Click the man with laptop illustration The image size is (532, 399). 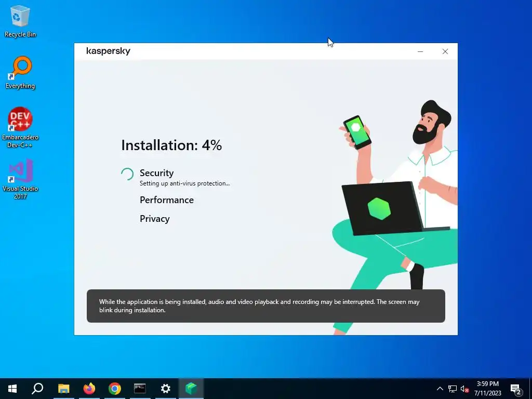pyautogui.click(x=395, y=217)
